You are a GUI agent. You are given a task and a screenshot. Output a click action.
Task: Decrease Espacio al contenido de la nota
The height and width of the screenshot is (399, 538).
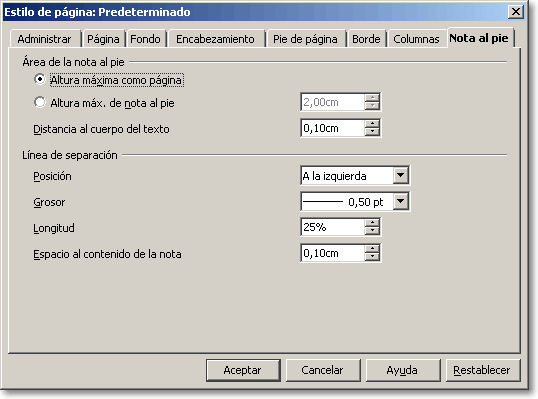372,257
